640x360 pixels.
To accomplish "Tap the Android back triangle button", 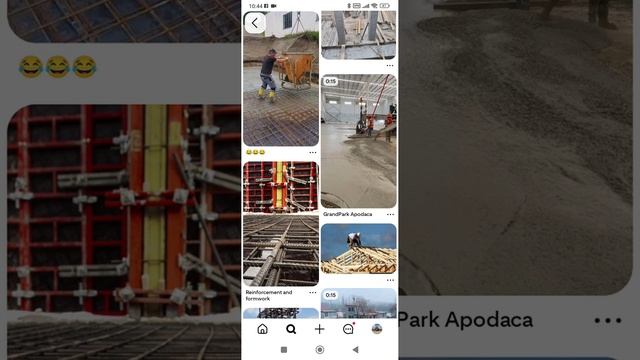I will coord(356,349).
